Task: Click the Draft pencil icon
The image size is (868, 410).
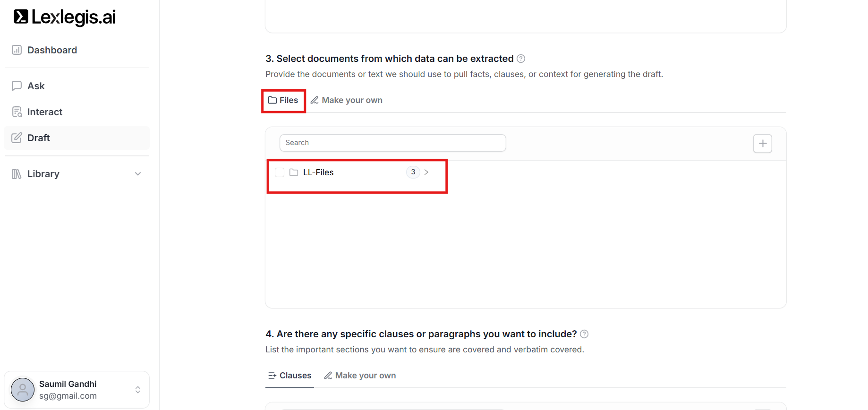Action: (17, 138)
